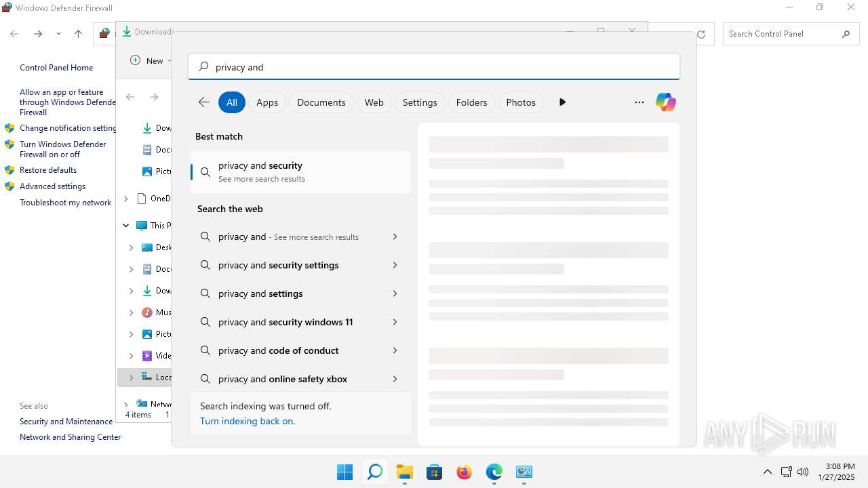Go back with the search panel arrow

click(x=203, y=102)
